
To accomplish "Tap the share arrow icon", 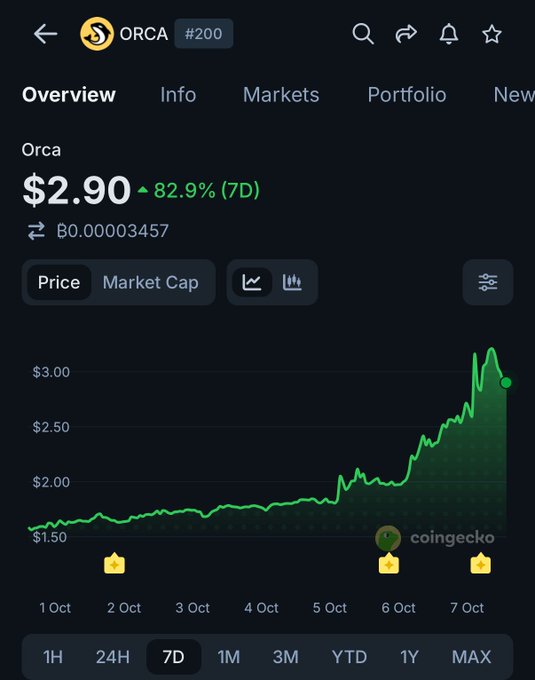I will click(406, 34).
